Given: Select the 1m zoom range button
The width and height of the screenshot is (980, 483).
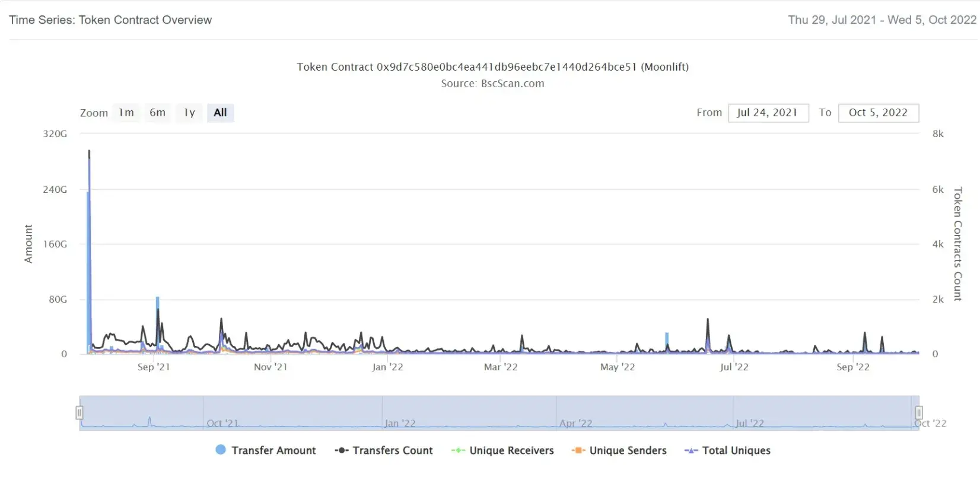Looking at the screenshot, I should (x=126, y=113).
